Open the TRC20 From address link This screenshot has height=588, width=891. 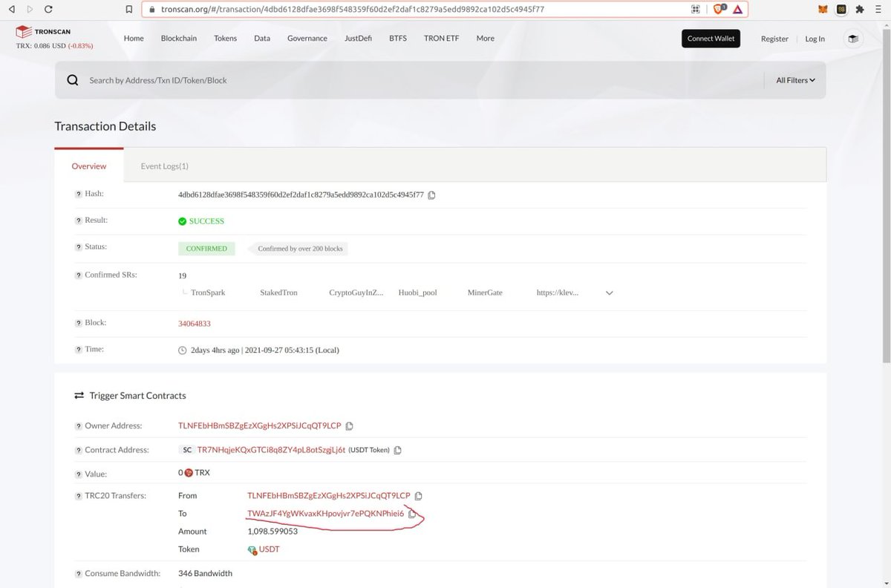[329, 496]
